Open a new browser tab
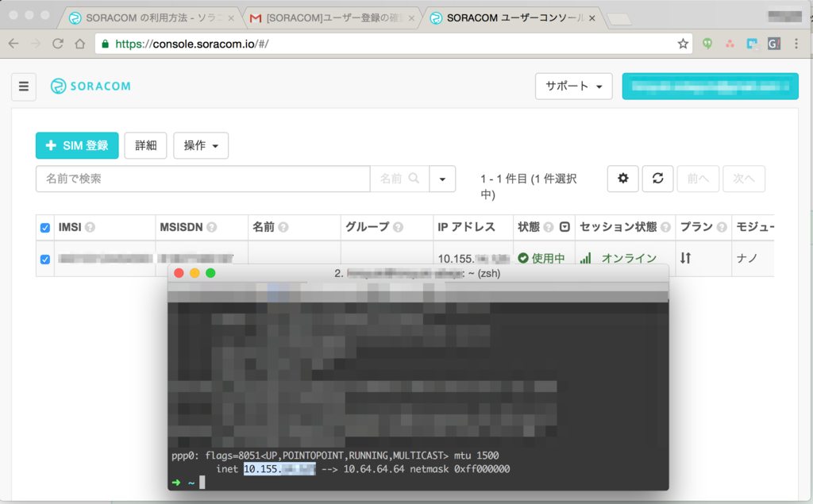This screenshot has height=504, width=813. click(x=618, y=20)
